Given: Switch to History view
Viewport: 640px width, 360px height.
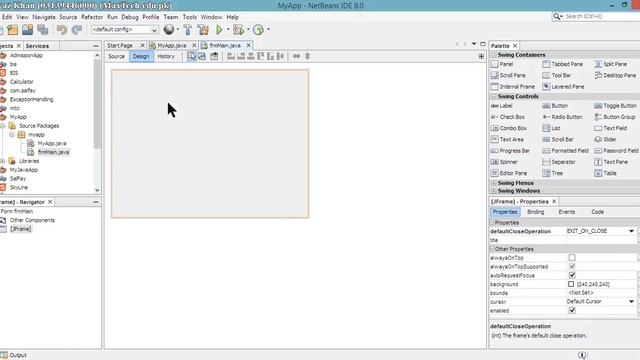Looking at the screenshot, I should coord(166,56).
